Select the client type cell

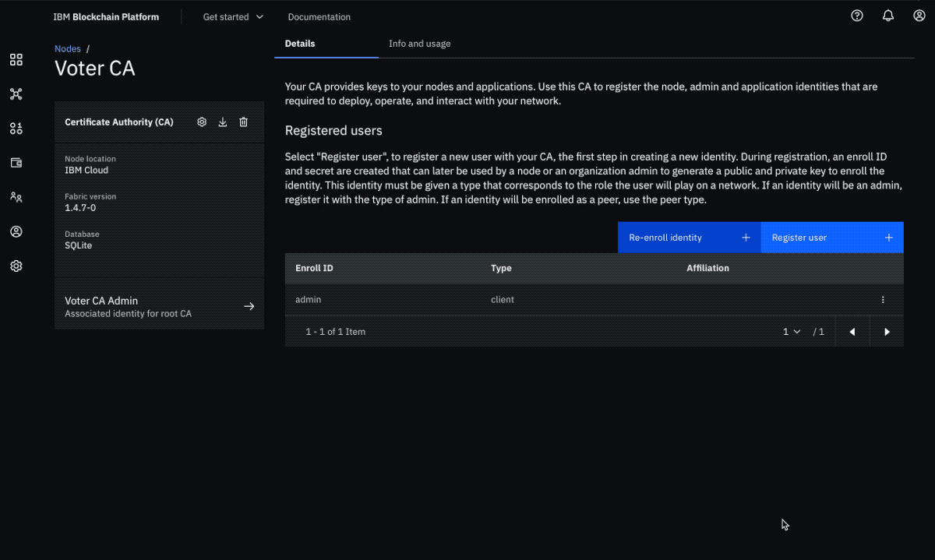(x=503, y=300)
